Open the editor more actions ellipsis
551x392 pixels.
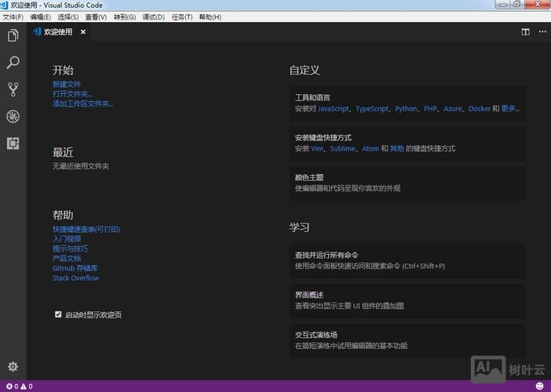542,32
